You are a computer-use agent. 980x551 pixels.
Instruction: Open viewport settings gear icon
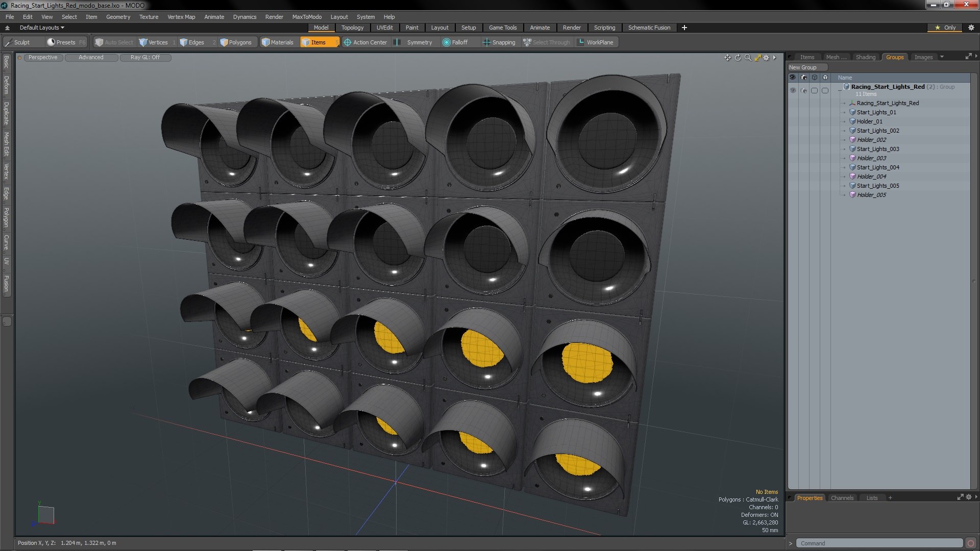pos(766,58)
